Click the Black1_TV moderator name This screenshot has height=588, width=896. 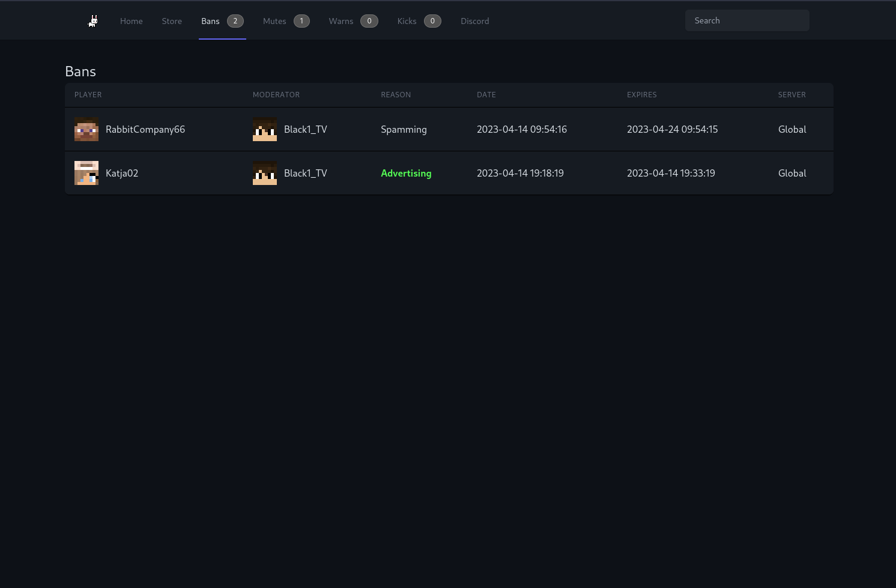306,129
